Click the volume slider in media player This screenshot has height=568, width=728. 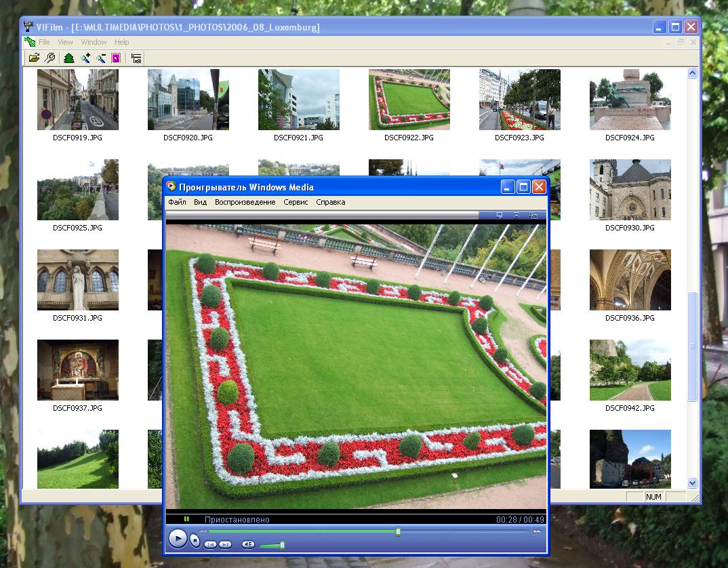coord(282,545)
